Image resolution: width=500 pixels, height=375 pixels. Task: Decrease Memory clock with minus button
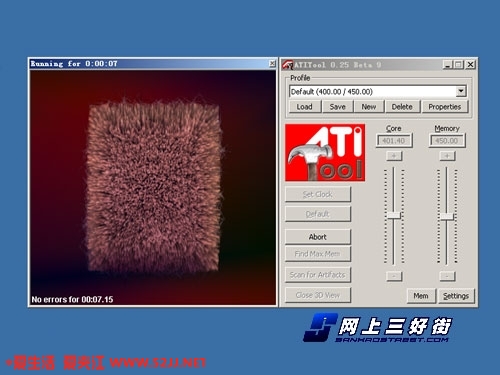(x=447, y=276)
